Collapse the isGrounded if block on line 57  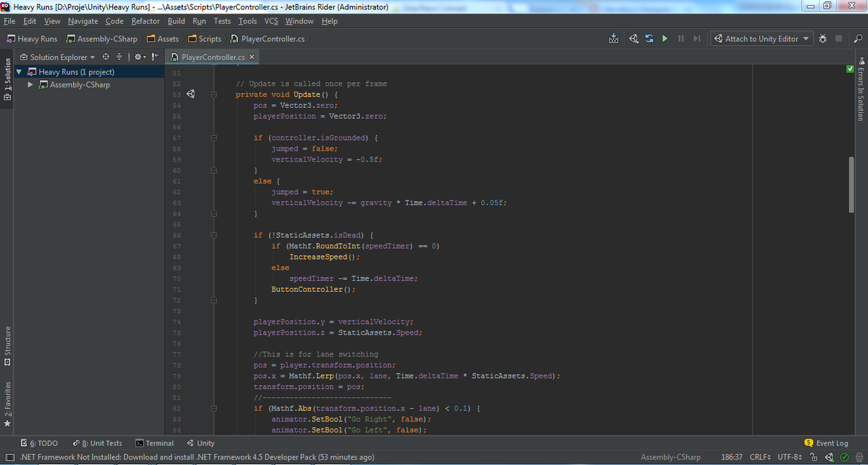tap(214, 138)
